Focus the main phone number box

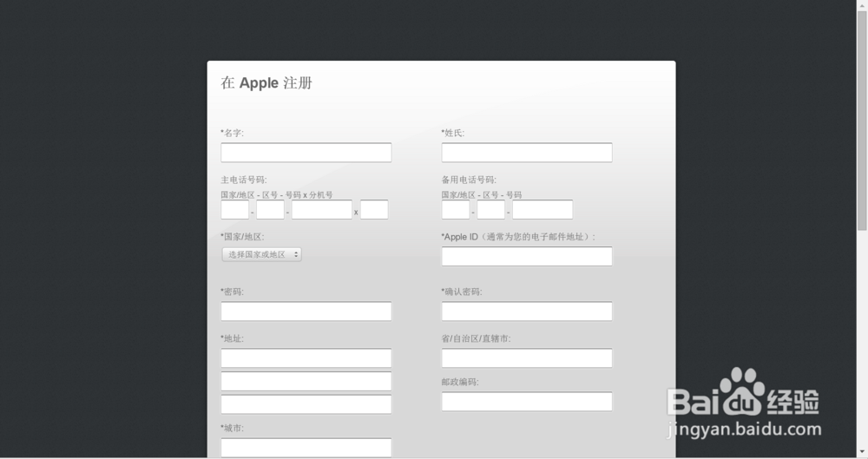[x=322, y=210]
